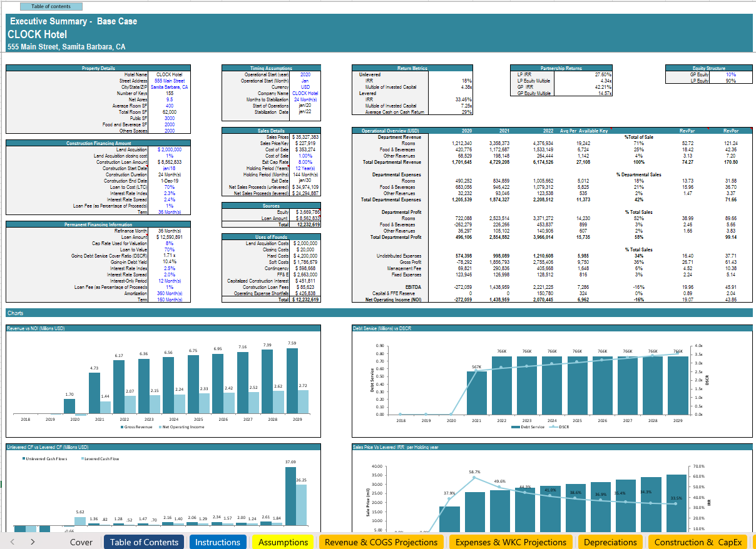Screen dimensions: 756x549
Task: Select the Hotel Name value cell
Action: tap(169, 74)
